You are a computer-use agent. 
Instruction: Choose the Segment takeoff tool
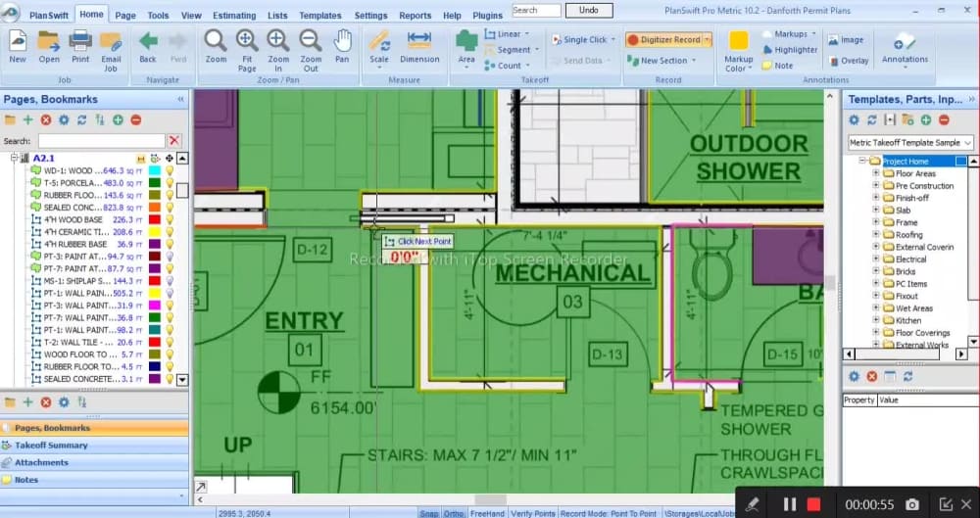click(x=512, y=49)
